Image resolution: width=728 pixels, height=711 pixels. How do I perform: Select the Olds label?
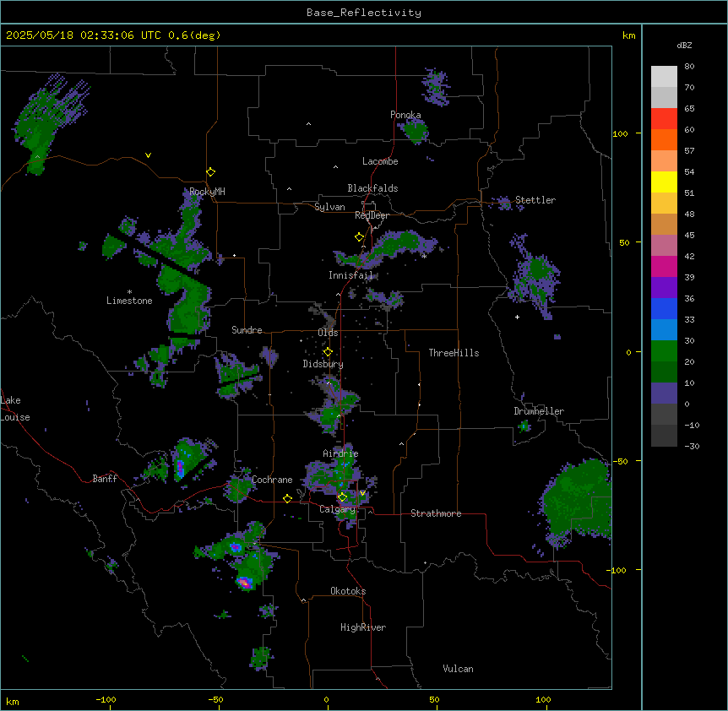(328, 333)
